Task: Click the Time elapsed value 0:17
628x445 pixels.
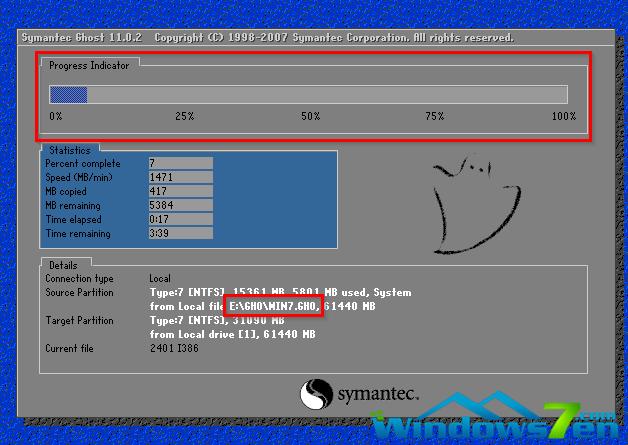Action: (181, 219)
